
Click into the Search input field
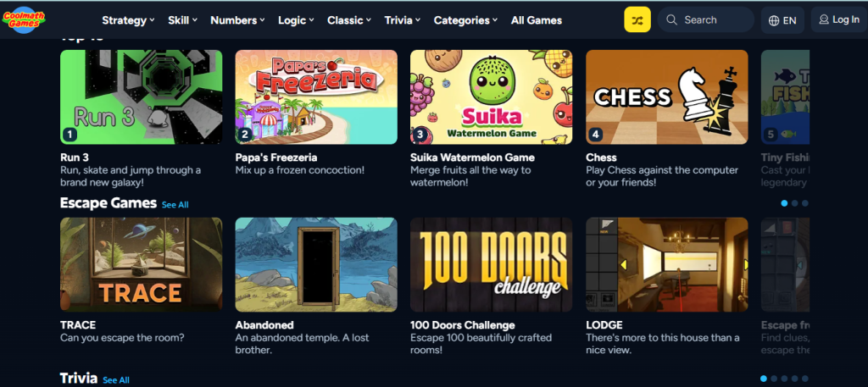click(706, 20)
